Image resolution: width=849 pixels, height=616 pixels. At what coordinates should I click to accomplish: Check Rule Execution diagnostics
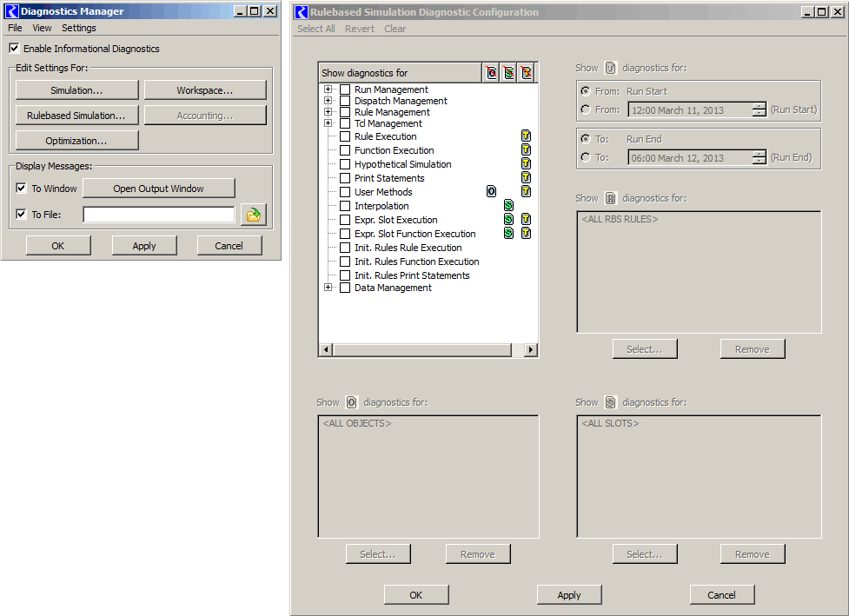click(x=345, y=136)
